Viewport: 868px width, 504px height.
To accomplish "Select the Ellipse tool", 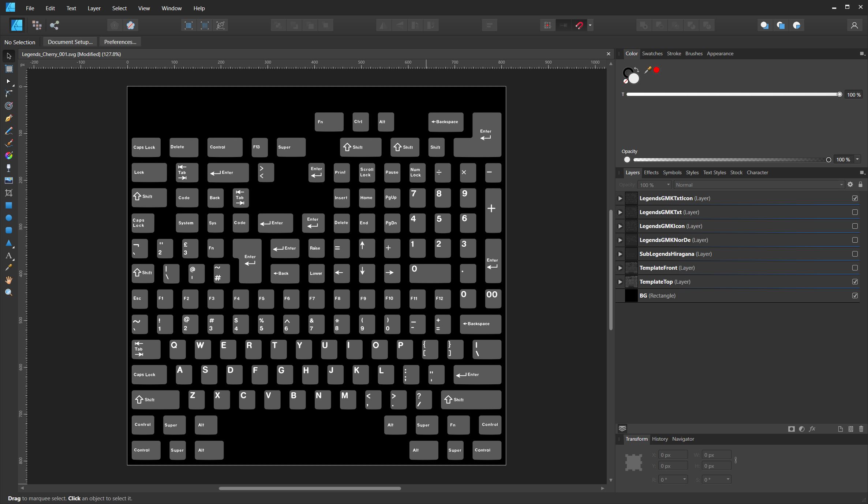I will [x=9, y=217].
